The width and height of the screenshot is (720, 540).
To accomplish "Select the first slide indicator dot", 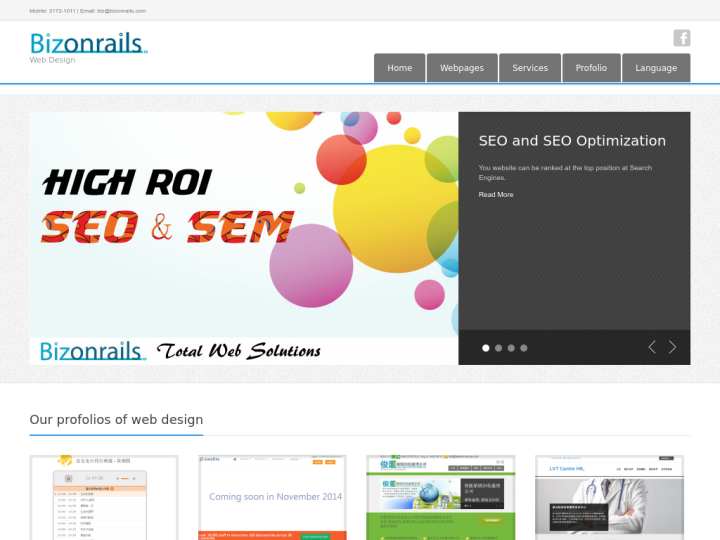I will point(486,348).
